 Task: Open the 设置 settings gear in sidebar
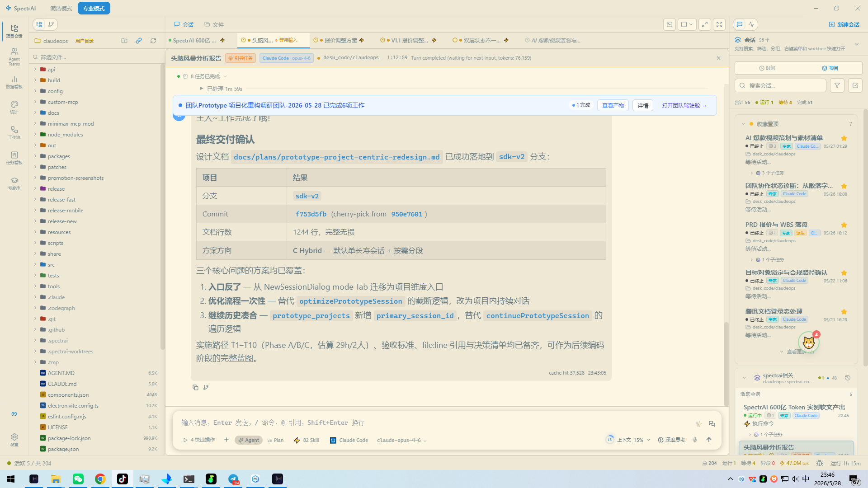click(x=14, y=440)
